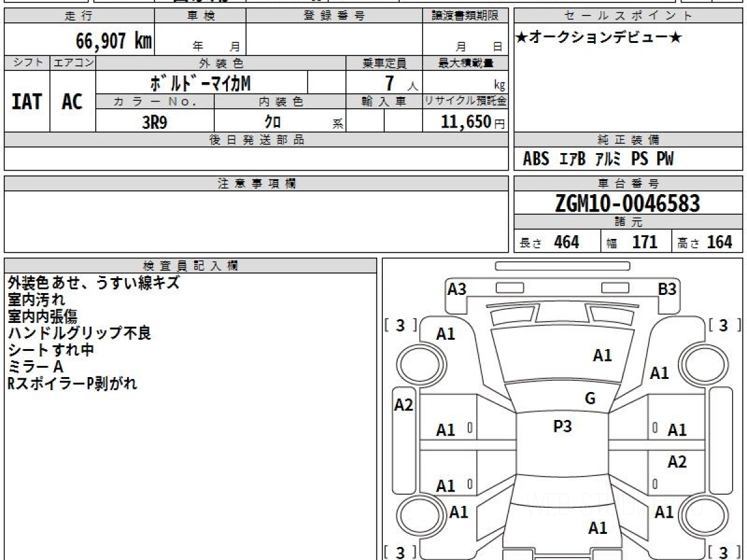Click the length value 長さ 464
This screenshot has height=560, width=747.
(550, 243)
